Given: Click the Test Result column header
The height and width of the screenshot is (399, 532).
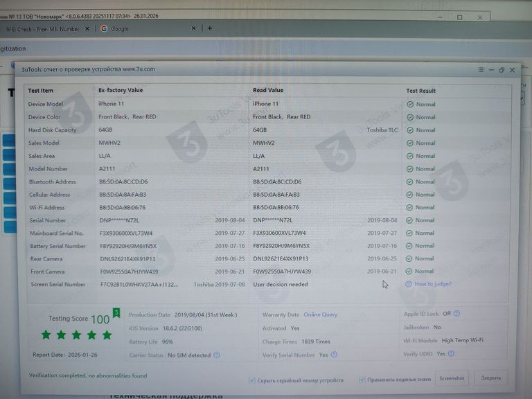Looking at the screenshot, I should (x=420, y=91).
